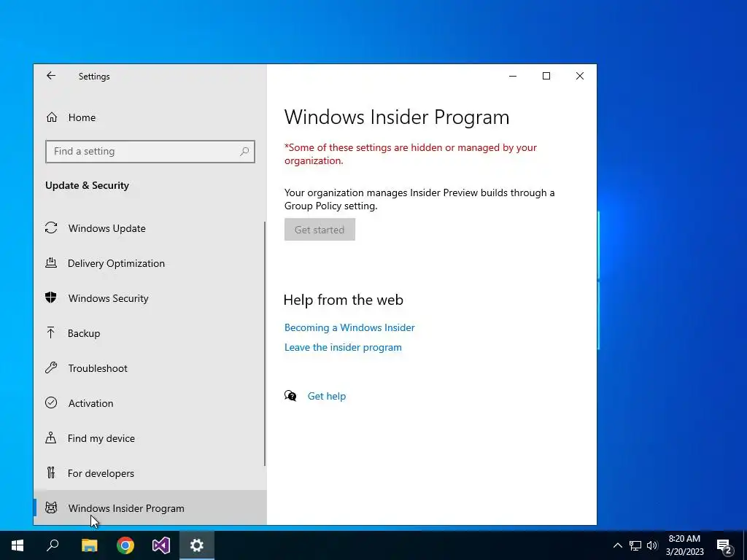Viewport: 747px width, 560px height.
Task: Open Windows Update settings
Action: coord(150,228)
